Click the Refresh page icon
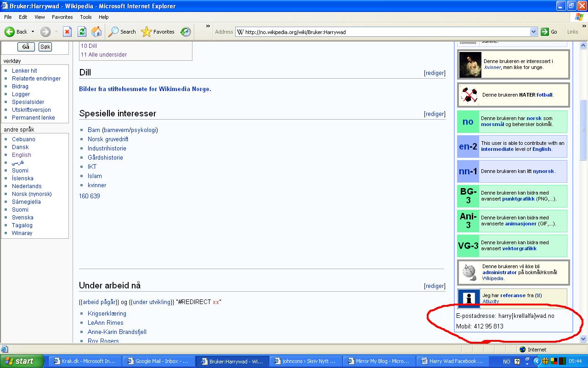This screenshot has height=368, width=588. pos(82,32)
